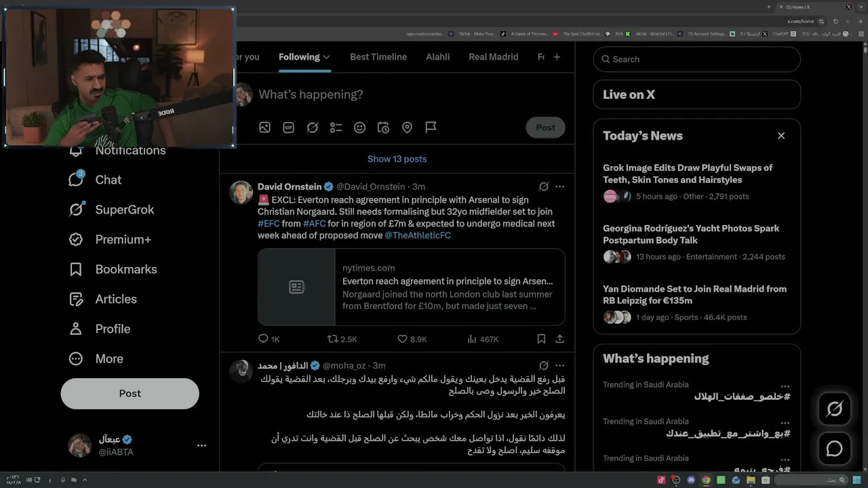Switch to the Best Timeline tab

click(378, 57)
